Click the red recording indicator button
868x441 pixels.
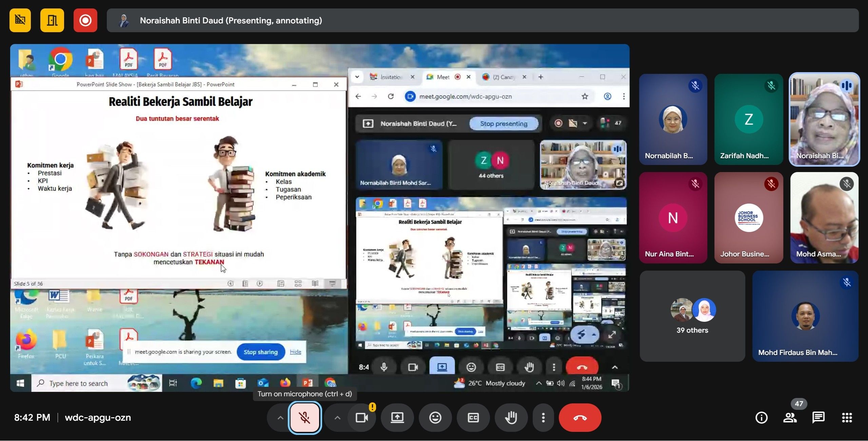point(85,20)
